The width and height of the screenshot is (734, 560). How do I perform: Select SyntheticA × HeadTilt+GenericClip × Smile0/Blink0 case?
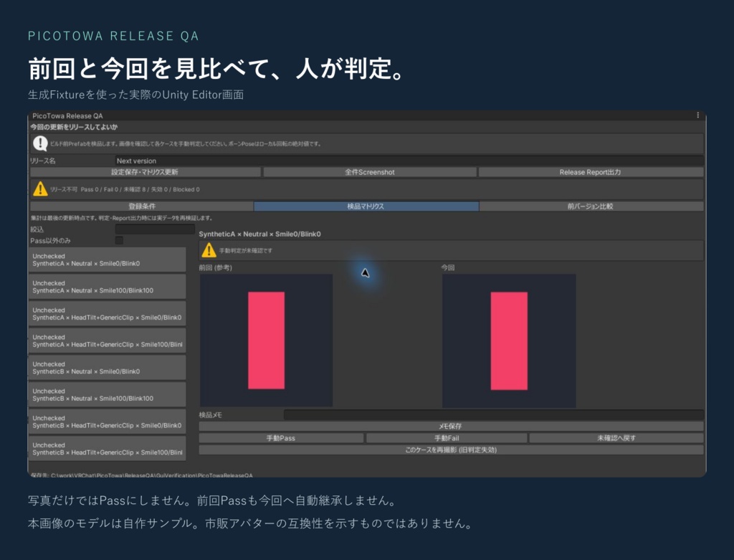[x=108, y=314]
